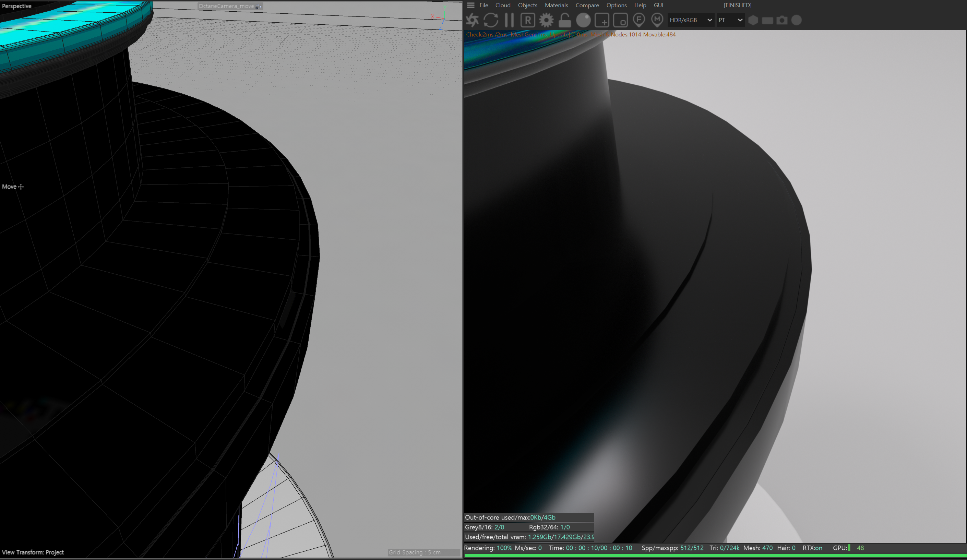Open the hamburger menu in Octane Live Viewer
This screenshot has width=967, height=560.
coord(471,5)
